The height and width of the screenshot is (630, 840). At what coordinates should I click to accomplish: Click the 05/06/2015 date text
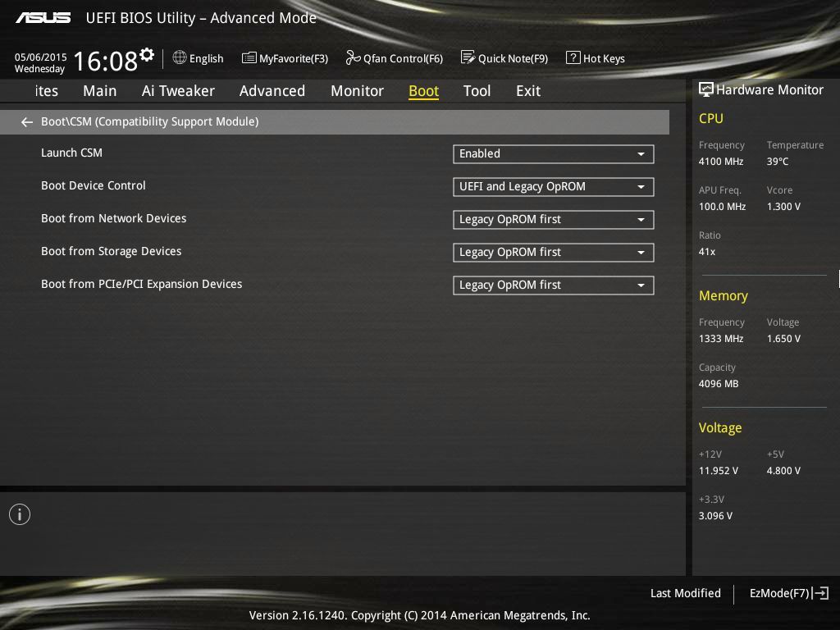[x=41, y=57]
